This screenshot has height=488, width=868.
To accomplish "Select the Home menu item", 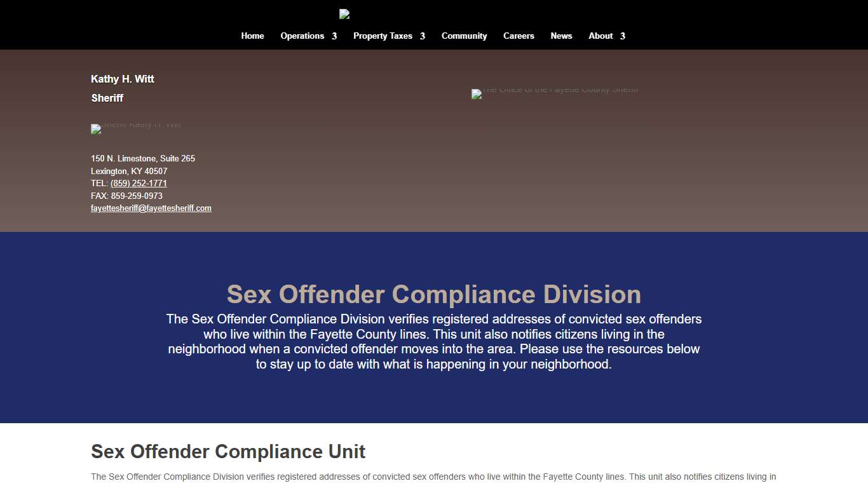I will 252,36.
